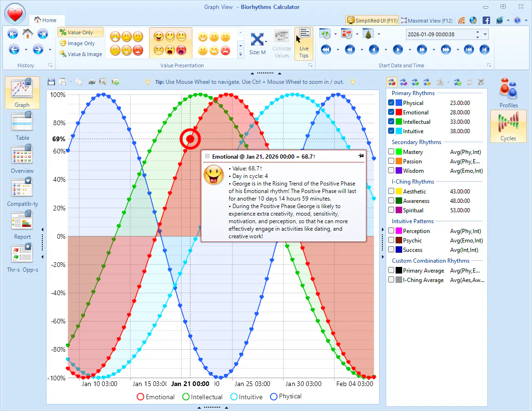Click the Print icon above the graph
Image resolution: width=532 pixels, height=411 pixels.
tap(92, 81)
